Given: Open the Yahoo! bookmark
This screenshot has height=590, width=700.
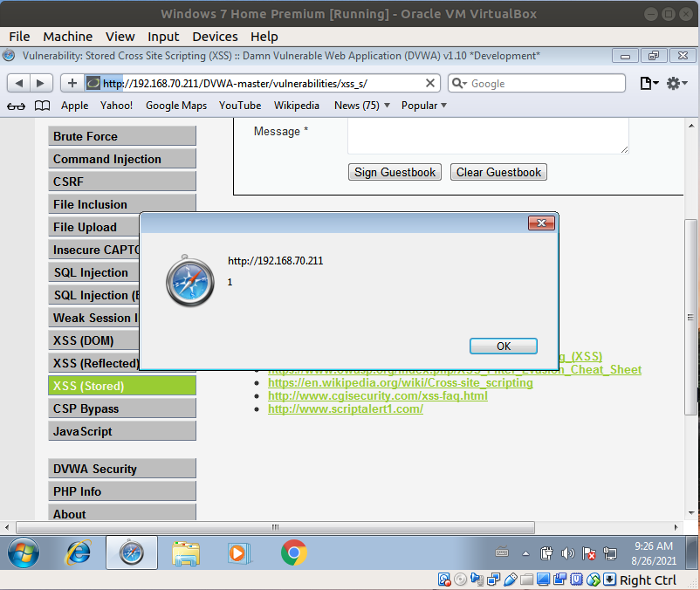Looking at the screenshot, I should coord(116,106).
